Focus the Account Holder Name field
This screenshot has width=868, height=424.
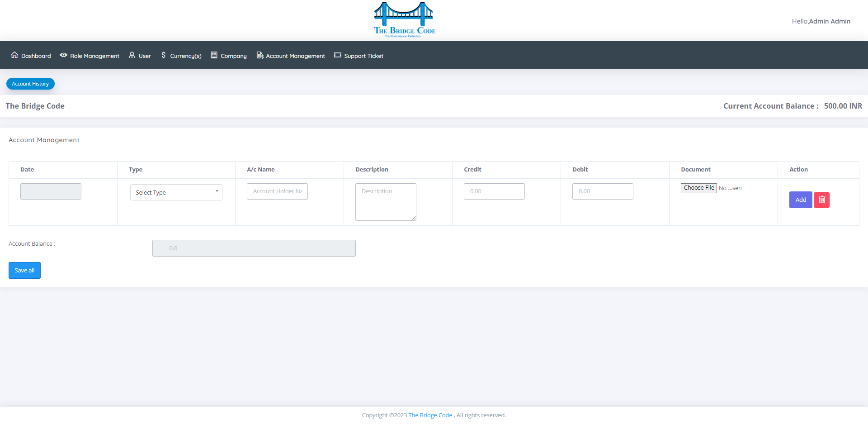coord(277,191)
